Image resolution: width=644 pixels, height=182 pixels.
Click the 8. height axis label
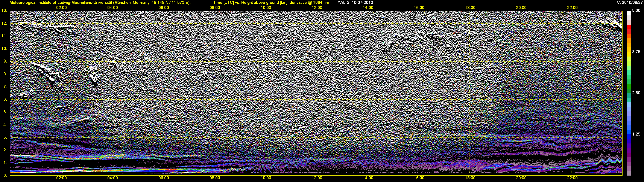5,74
